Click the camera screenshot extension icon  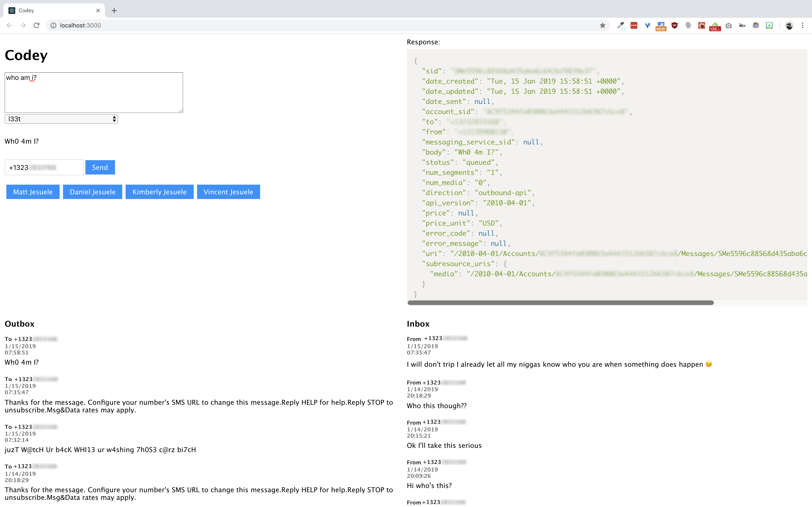pos(728,26)
